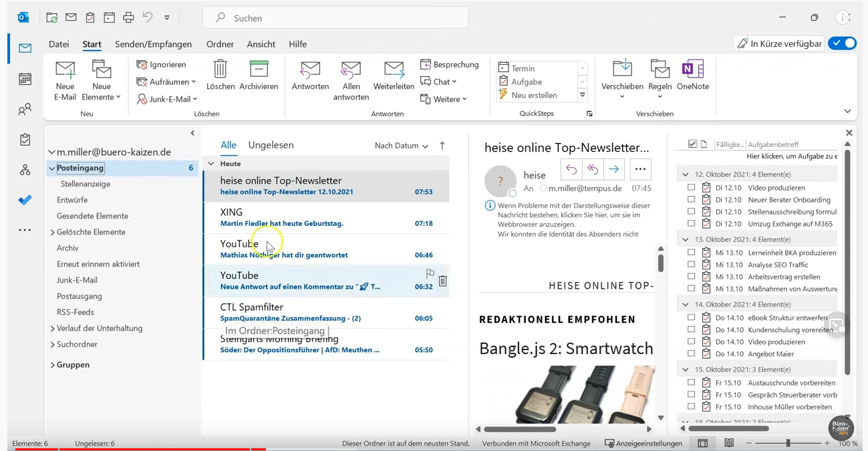Image resolution: width=868 pixels, height=451 pixels.
Task: Click Besprechung meeting reply button
Action: (450, 64)
